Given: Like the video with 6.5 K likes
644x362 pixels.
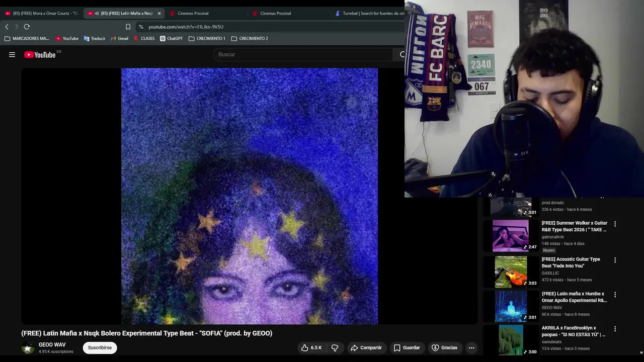Looking at the screenshot, I should (312, 348).
